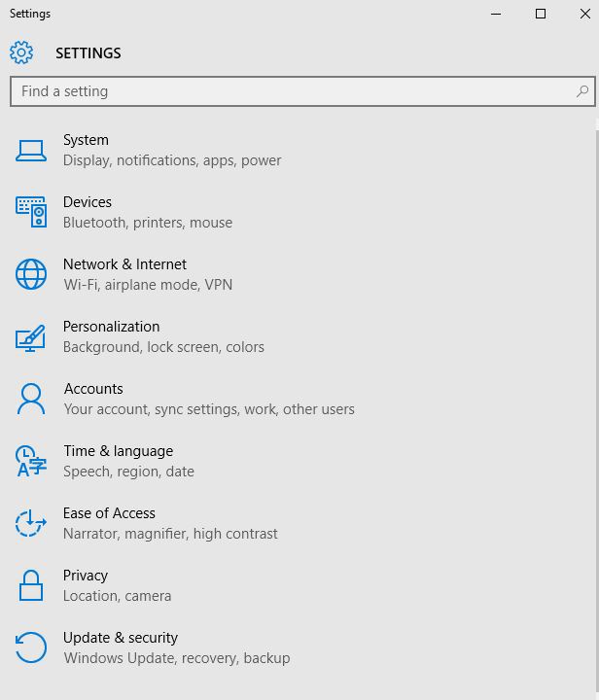Open the Personalization category title
The height and width of the screenshot is (700, 599).
pos(111,327)
